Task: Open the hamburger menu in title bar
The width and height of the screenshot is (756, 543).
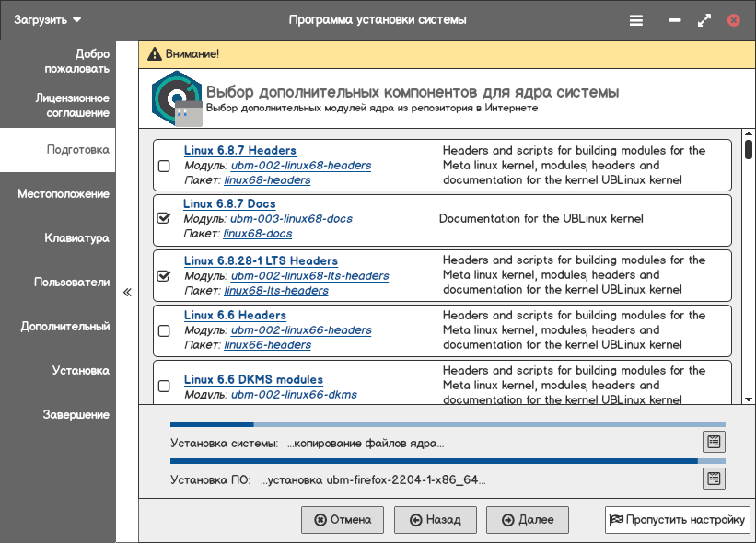Action: 636,19
